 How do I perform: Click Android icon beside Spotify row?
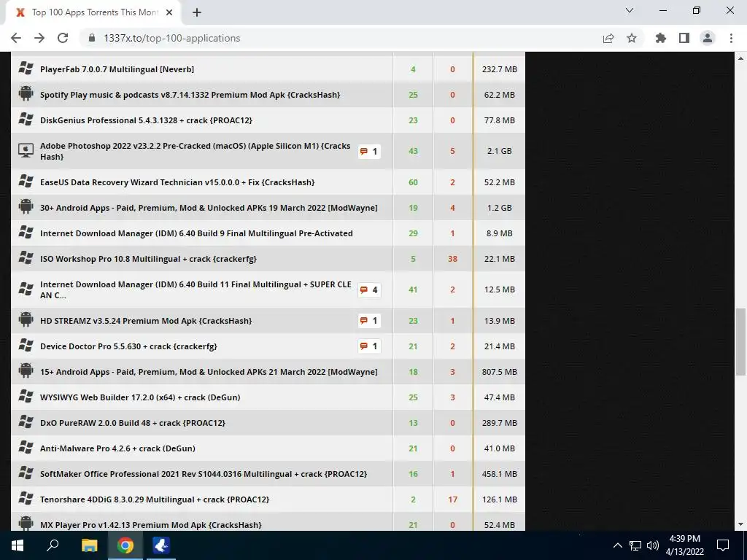(x=26, y=94)
